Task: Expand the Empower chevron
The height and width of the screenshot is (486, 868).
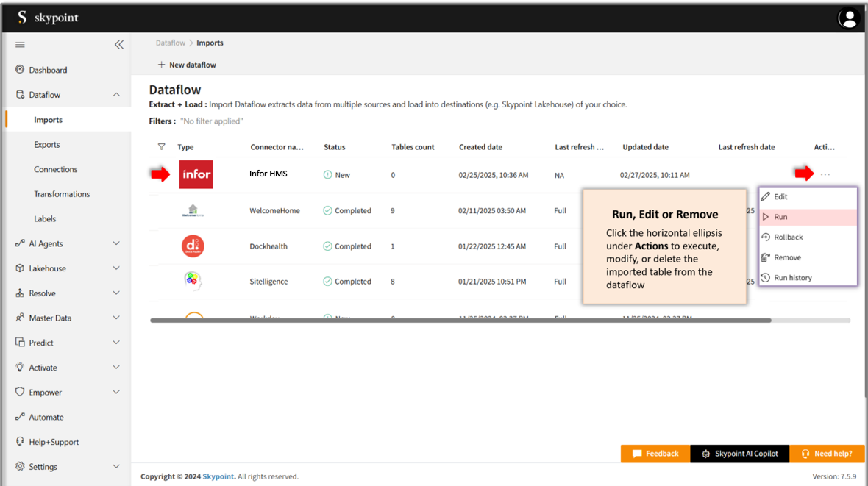Action: pos(116,392)
